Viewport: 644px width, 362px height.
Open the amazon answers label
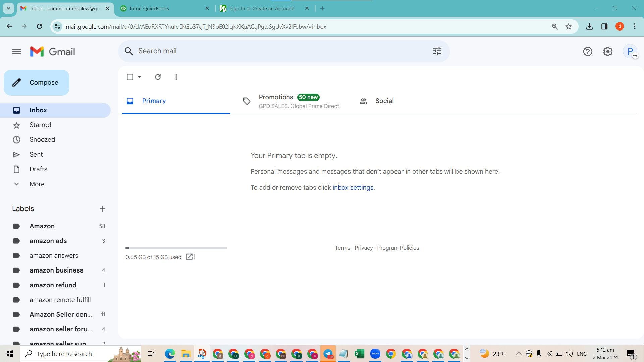click(55, 256)
